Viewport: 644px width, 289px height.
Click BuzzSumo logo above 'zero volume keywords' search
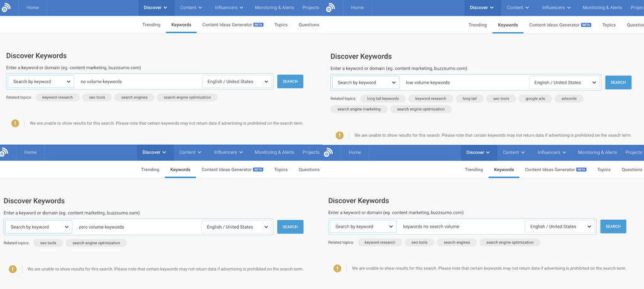4,152
